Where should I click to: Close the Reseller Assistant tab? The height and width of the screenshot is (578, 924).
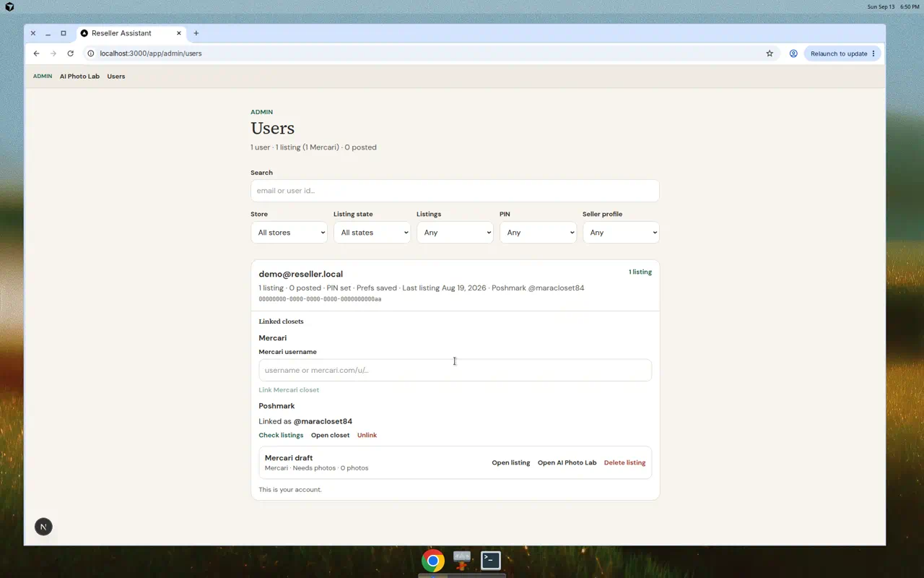pos(179,33)
